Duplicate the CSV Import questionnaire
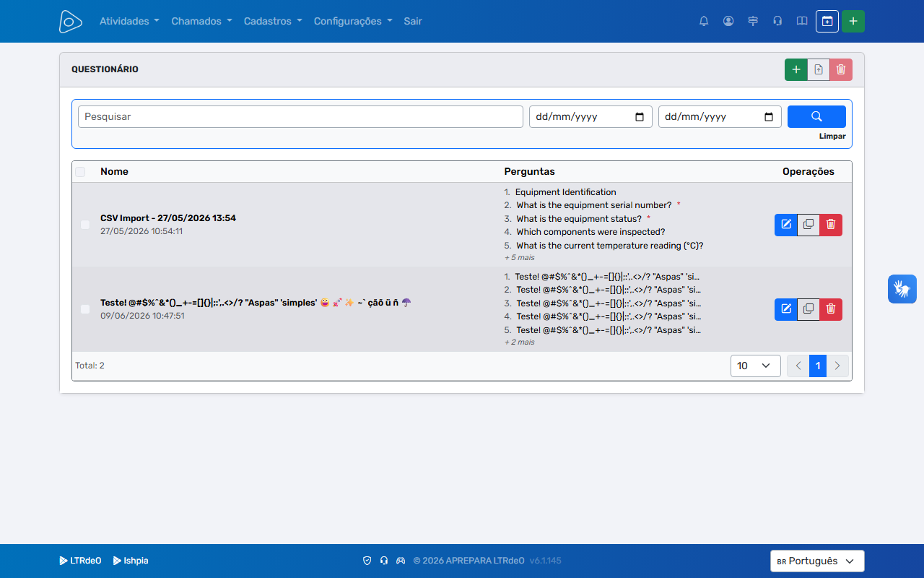 click(808, 225)
